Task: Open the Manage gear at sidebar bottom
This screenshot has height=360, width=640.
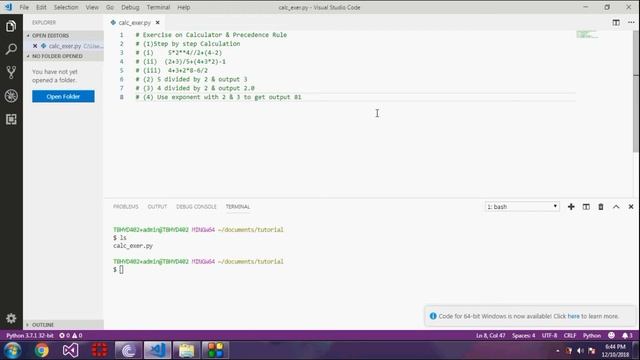Action: point(11,318)
